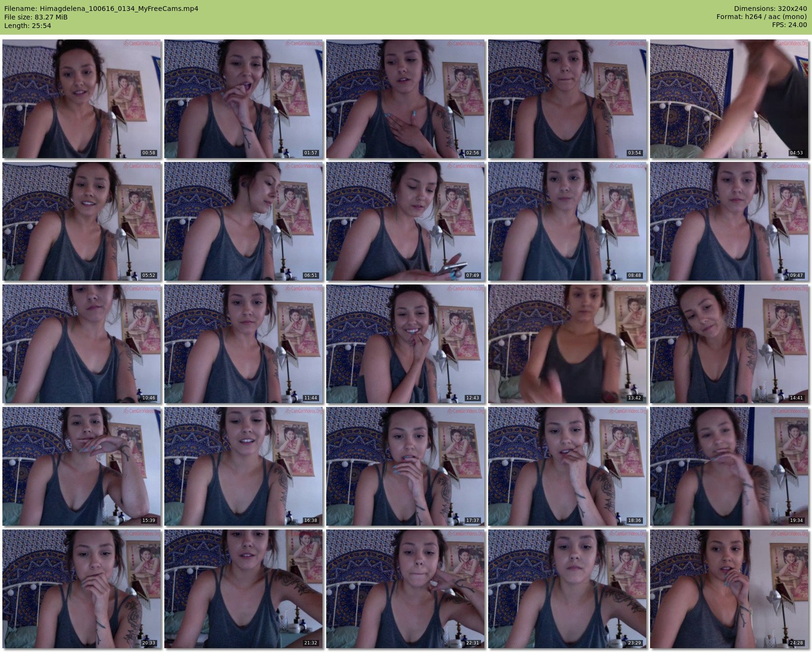Select the frame stamped 19:34
Image resolution: width=812 pixels, height=652 pixels.
pyautogui.click(x=729, y=466)
